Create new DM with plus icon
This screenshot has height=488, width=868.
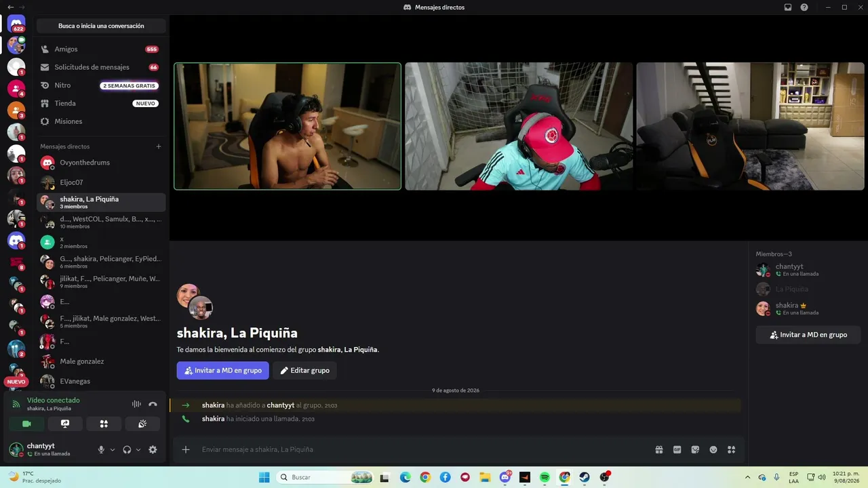[x=159, y=146]
